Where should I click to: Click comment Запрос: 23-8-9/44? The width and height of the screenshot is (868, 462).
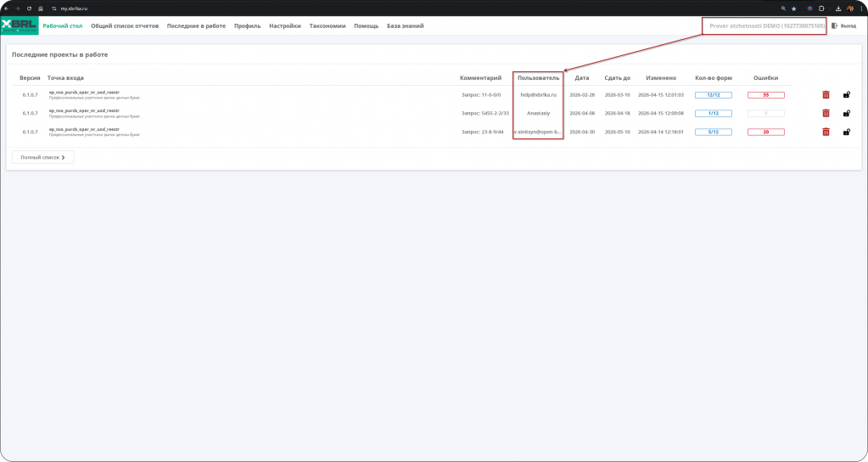[483, 132]
